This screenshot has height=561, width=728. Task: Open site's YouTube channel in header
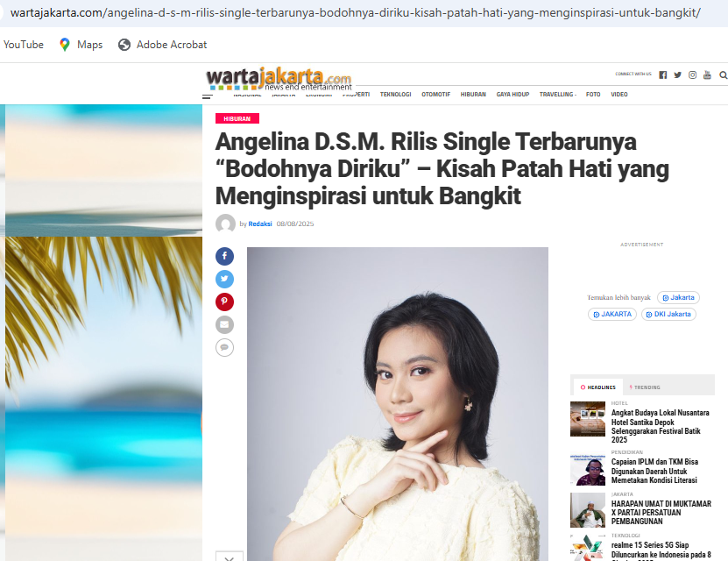[707, 75]
